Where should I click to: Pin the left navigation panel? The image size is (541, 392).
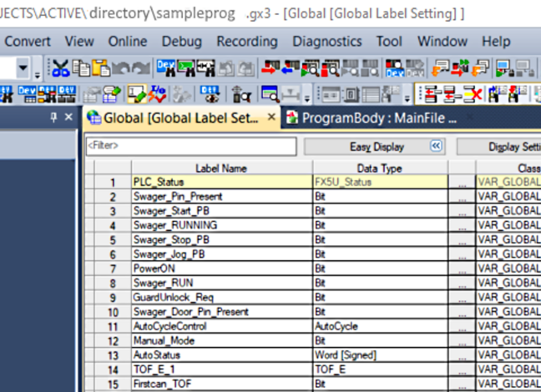[x=52, y=118]
